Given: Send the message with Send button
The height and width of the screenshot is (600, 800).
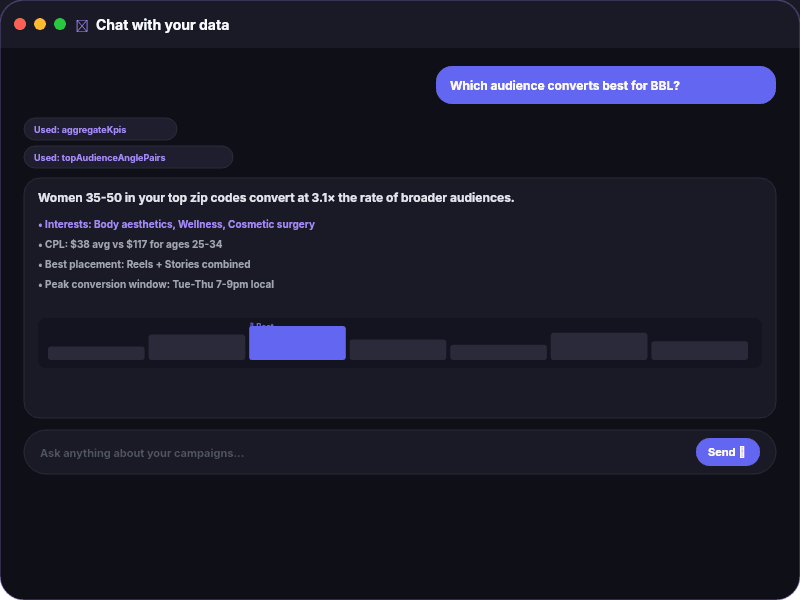Looking at the screenshot, I should coord(728,452).
